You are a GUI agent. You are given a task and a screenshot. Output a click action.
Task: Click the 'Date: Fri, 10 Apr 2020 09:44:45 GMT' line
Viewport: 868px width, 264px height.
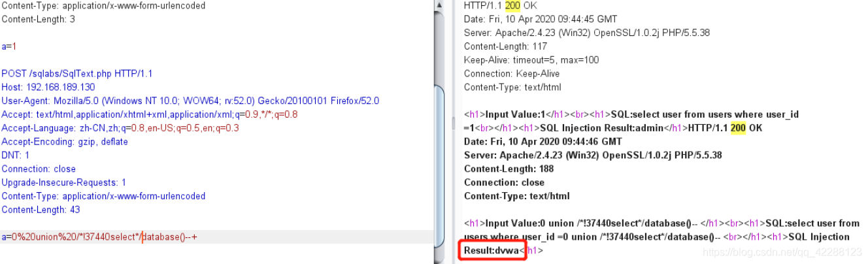click(540, 19)
